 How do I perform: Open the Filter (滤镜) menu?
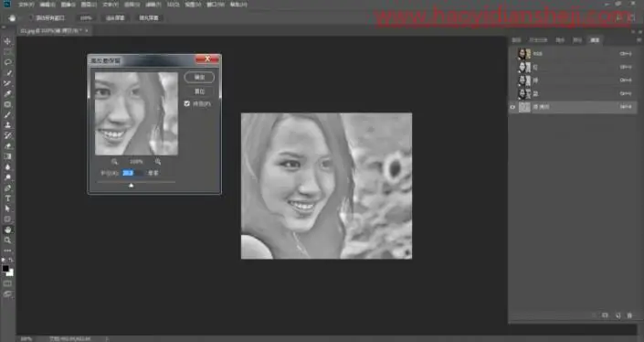point(153,5)
